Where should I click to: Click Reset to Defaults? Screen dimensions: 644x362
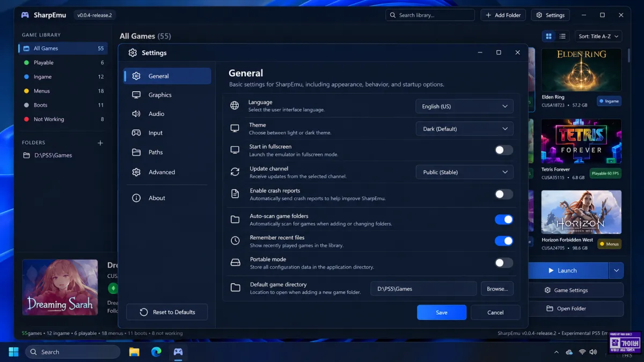point(167,312)
